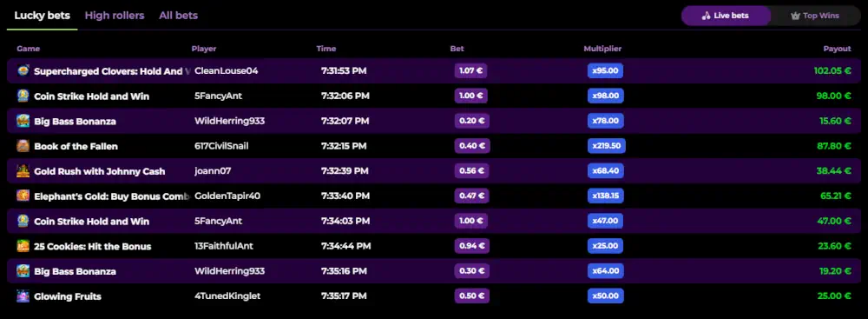Click the Elephant's Gold game icon
Viewport: 868px width, 319px height.
click(23, 196)
